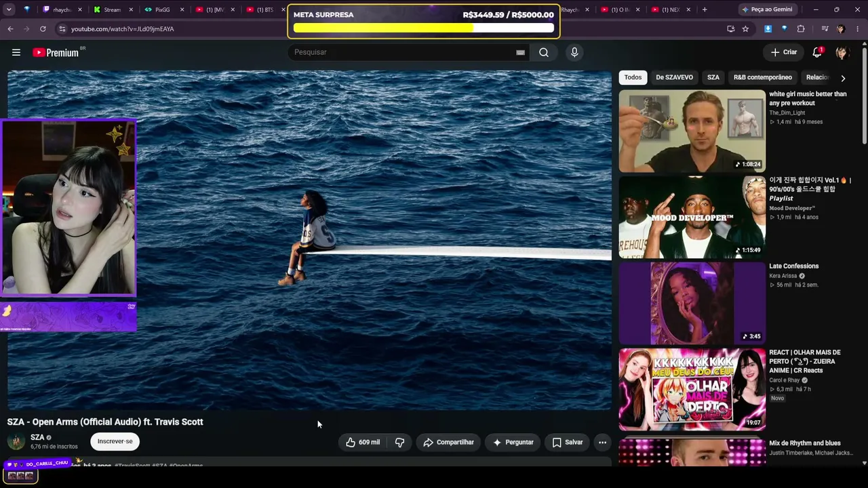Image resolution: width=868 pixels, height=488 pixels.
Task: Open the Late Confessions thumbnail
Action: click(x=692, y=303)
